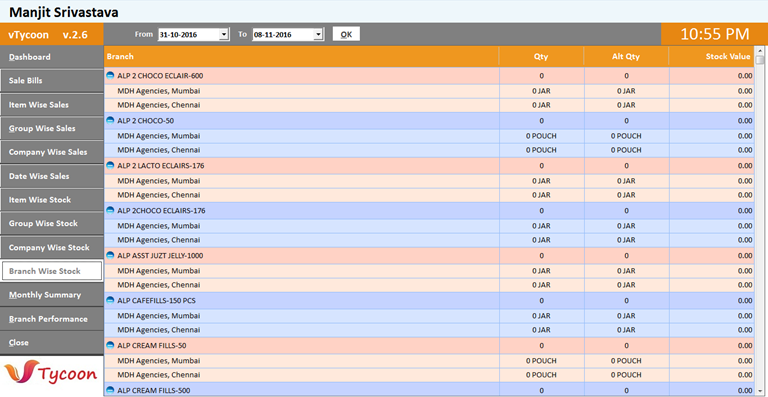
Task: Open Group Wise Sales report
Action: coord(51,129)
